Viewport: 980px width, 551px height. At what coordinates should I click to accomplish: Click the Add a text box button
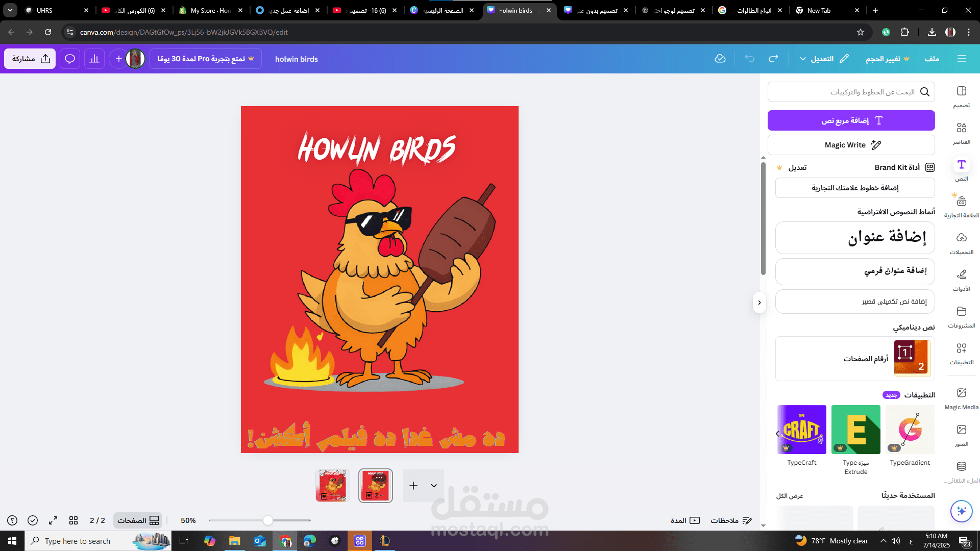pyautogui.click(x=851, y=120)
